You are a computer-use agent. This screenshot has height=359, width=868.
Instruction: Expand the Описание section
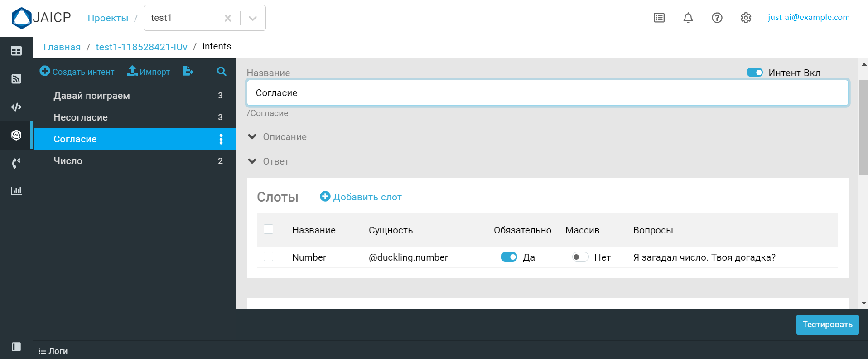point(277,137)
